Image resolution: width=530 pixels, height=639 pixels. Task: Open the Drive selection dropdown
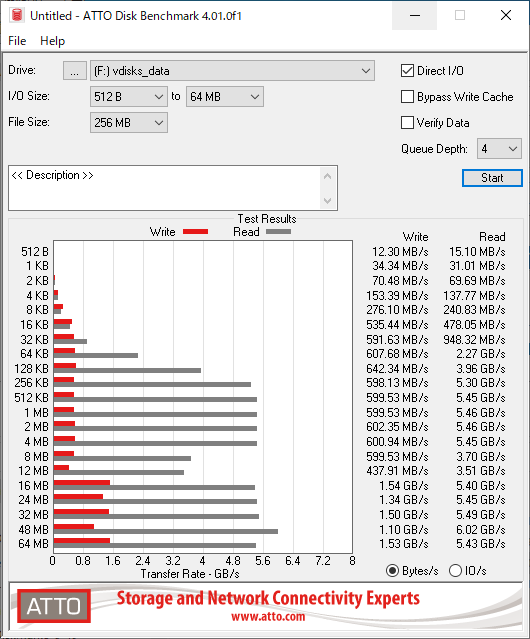[232, 71]
